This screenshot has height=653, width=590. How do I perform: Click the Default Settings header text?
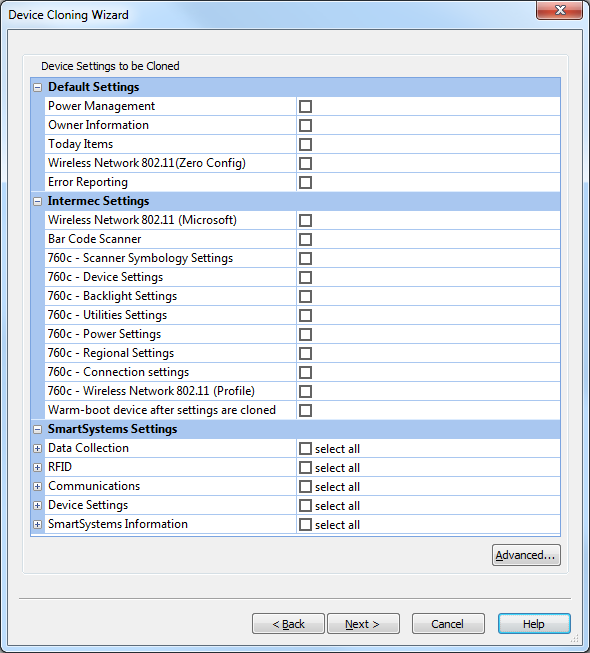pyautogui.click(x=94, y=87)
